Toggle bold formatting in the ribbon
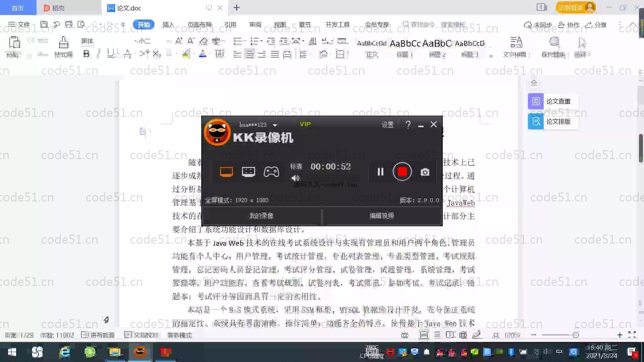This screenshot has width=644, height=362. pyautogui.click(x=86, y=54)
